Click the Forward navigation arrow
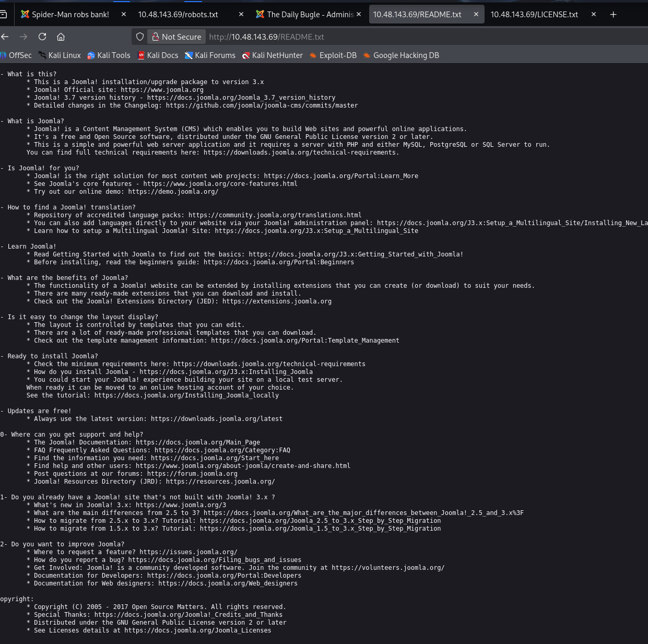This screenshot has width=648, height=644. [23, 37]
